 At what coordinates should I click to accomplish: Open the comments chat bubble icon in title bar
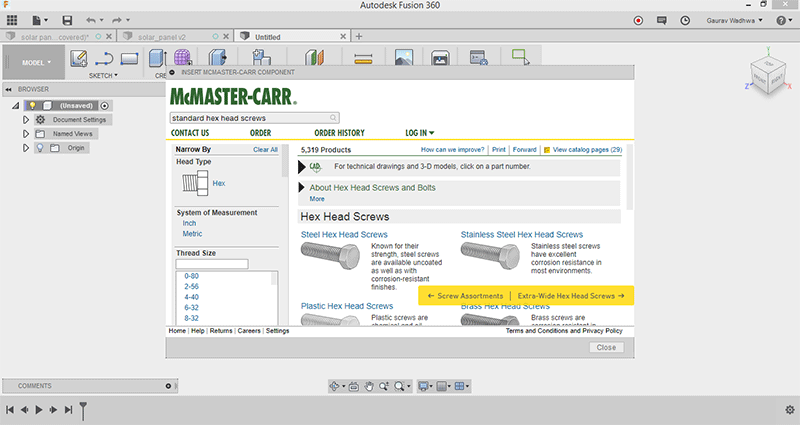coord(662,20)
